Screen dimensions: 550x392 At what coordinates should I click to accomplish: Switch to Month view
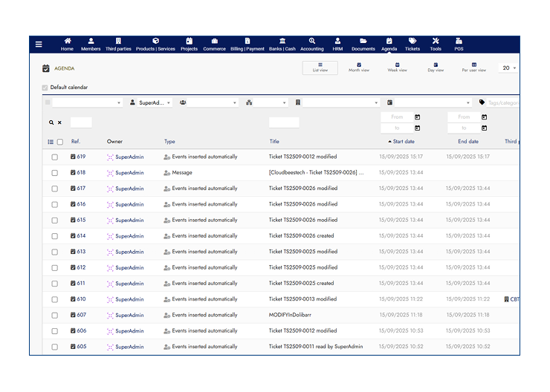tap(359, 68)
